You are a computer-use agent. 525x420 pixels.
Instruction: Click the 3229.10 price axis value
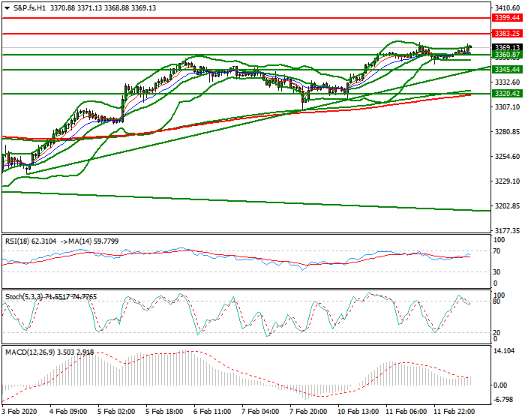pyautogui.click(x=508, y=181)
